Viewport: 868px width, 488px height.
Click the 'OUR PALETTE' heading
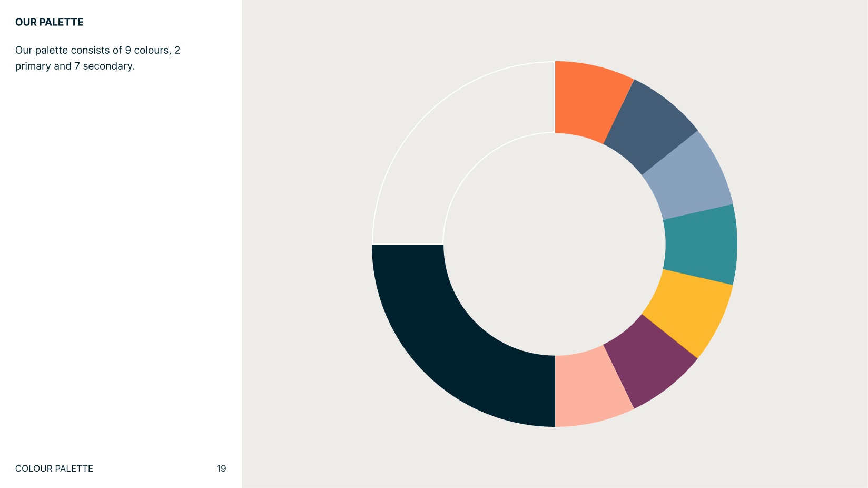pos(49,22)
